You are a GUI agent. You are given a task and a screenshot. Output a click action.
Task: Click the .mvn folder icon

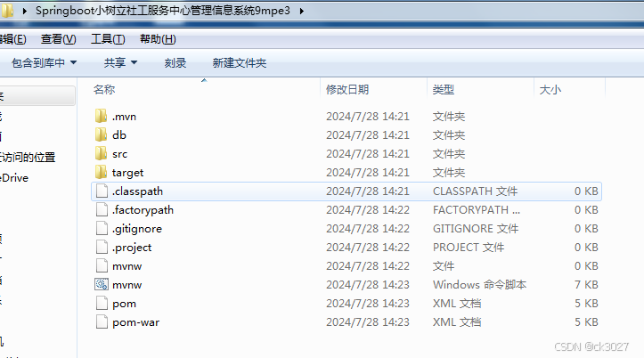pyautogui.click(x=101, y=116)
